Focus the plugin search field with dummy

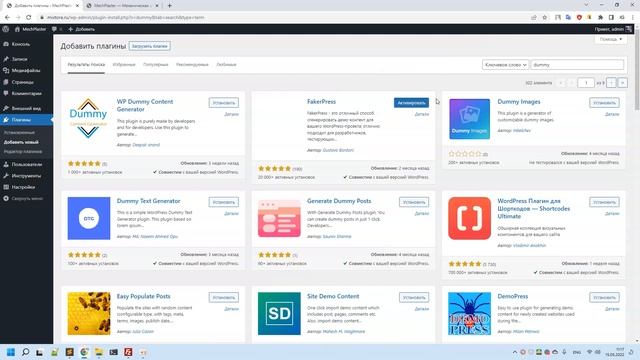tap(577, 65)
